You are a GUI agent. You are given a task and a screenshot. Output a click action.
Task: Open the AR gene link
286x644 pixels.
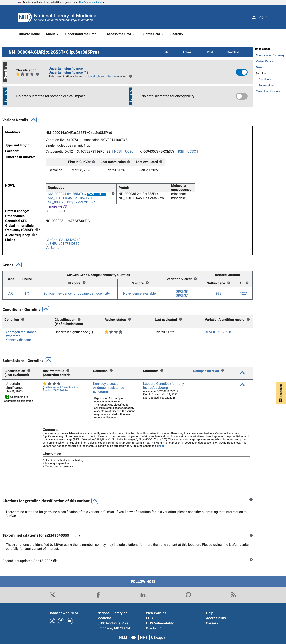click(x=10, y=293)
